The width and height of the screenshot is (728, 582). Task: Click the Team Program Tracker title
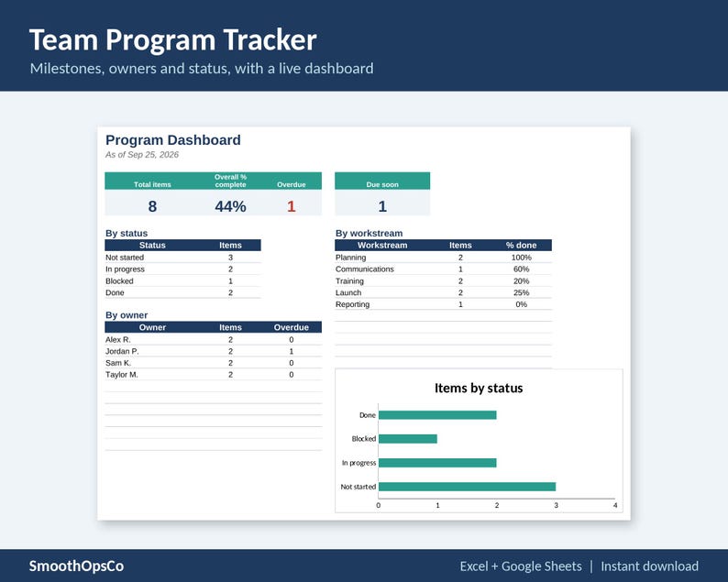click(172, 40)
